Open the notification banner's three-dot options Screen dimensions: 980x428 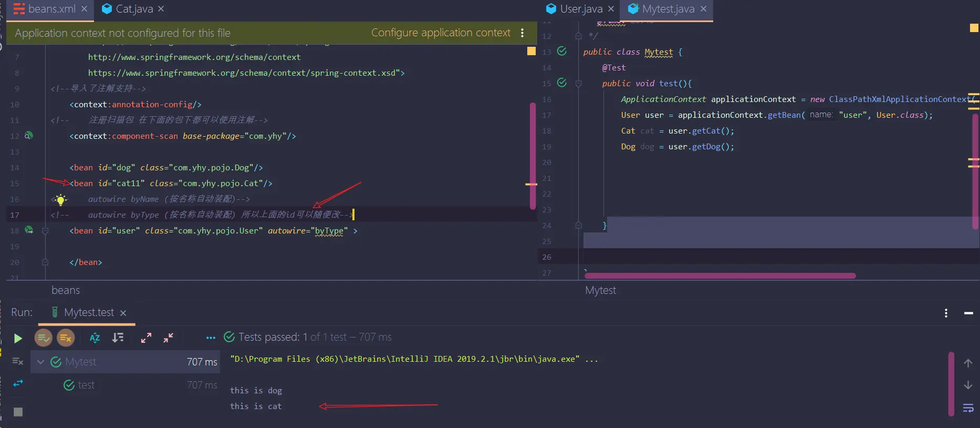pyautogui.click(x=522, y=33)
